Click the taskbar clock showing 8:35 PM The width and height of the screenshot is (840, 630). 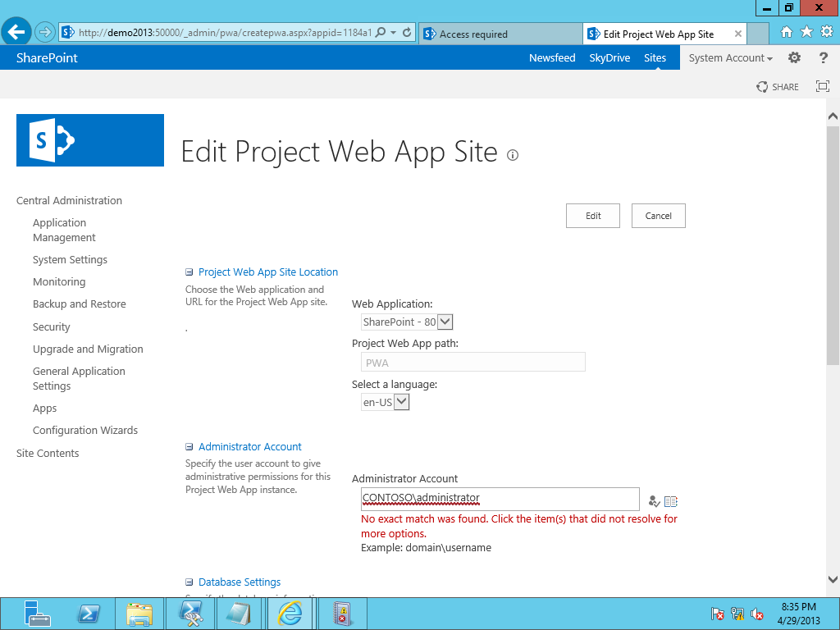pyautogui.click(x=799, y=614)
